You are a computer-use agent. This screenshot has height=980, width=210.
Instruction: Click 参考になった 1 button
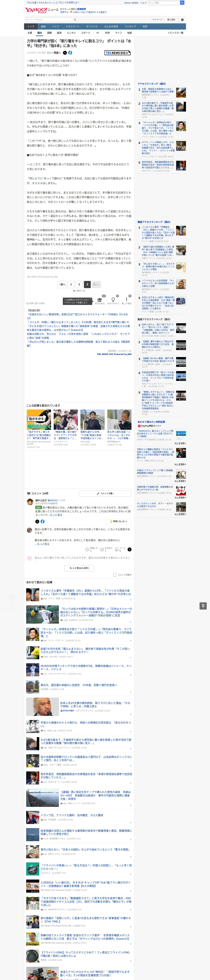[x=119, y=522]
